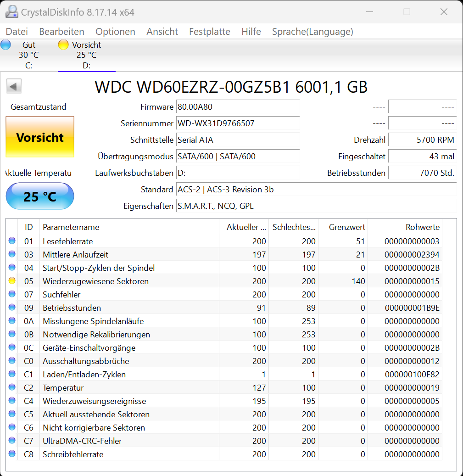This screenshot has width=463, height=476.
Task: Click the Eingeschaltet field 43 mal
Action: click(x=422, y=157)
